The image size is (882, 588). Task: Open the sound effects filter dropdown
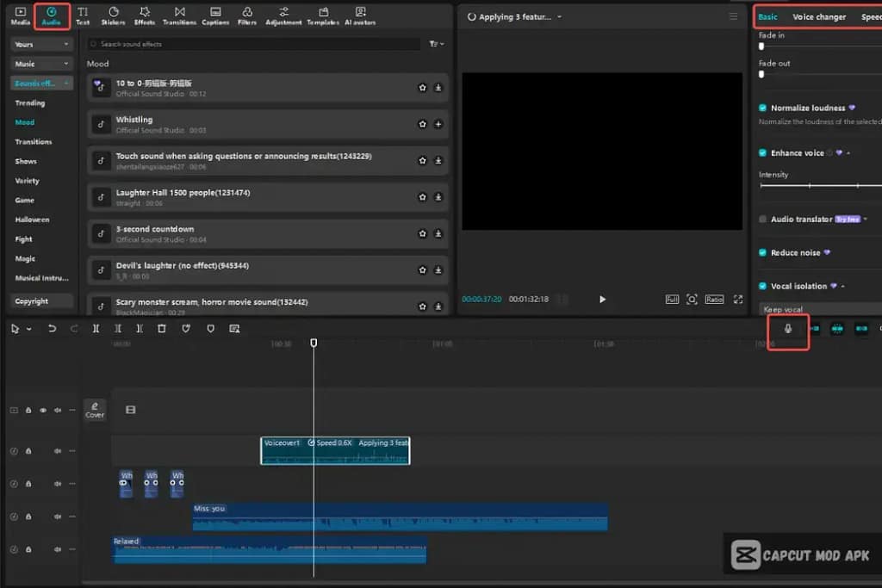(436, 44)
